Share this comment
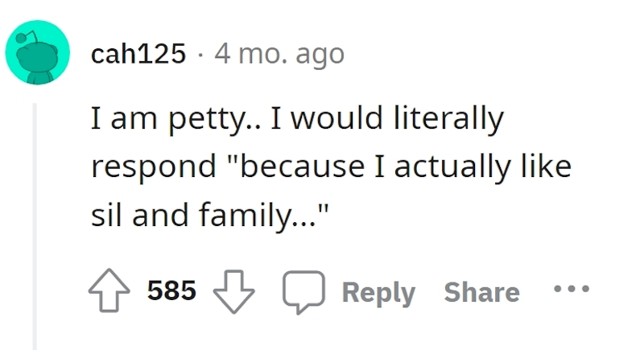644x350 pixels. 481,292
